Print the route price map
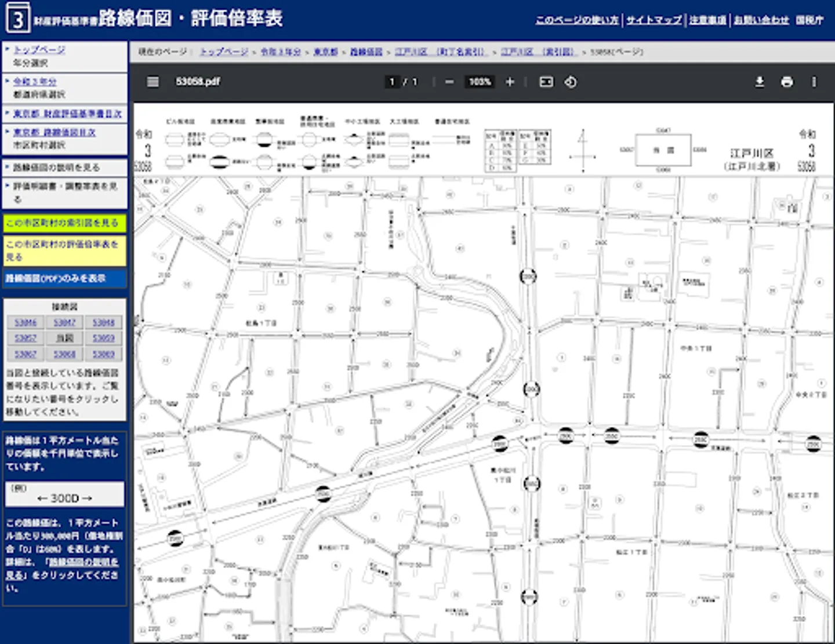835x644 pixels. (x=787, y=82)
